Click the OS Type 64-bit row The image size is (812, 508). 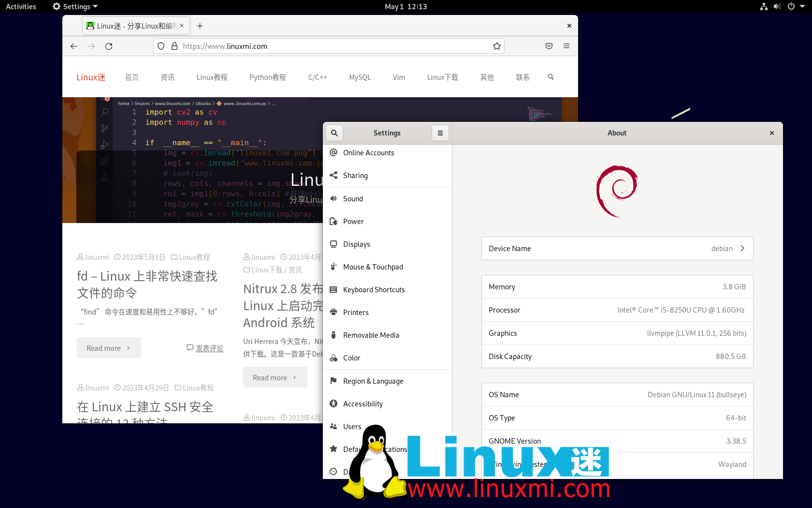tap(617, 418)
